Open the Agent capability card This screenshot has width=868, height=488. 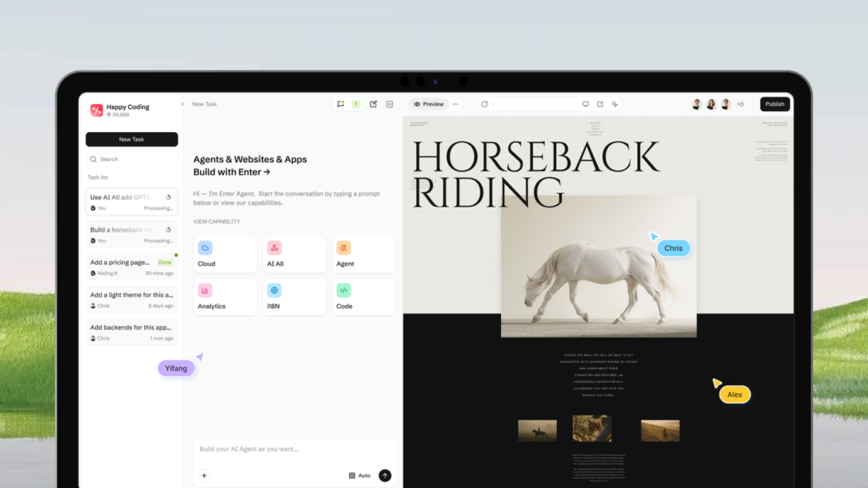click(364, 254)
